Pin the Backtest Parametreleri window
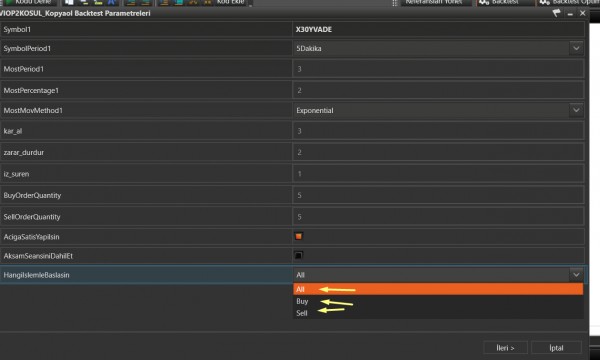 click(557, 13)
